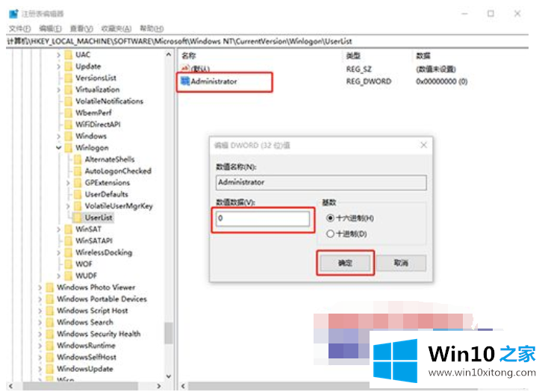This screenshot has width=545, height=392.
Task: Select the Windows key folder icon
Action: point(69,136)
